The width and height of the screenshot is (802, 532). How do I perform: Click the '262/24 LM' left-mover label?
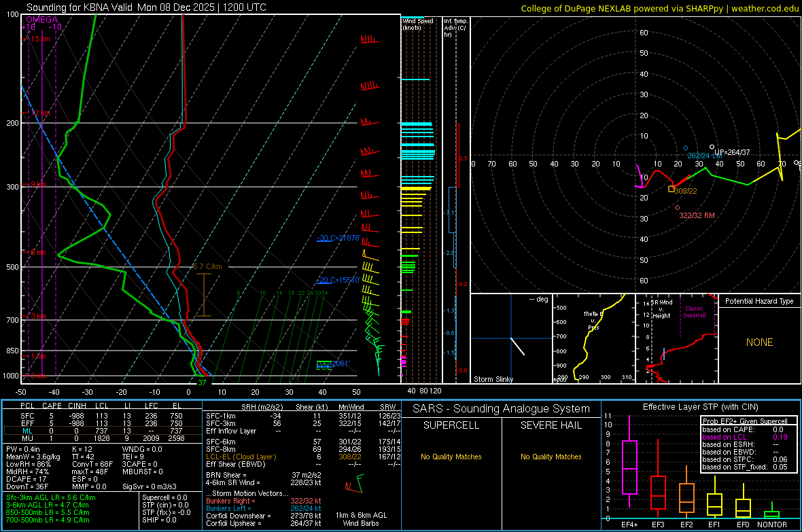tap(705, 156)
